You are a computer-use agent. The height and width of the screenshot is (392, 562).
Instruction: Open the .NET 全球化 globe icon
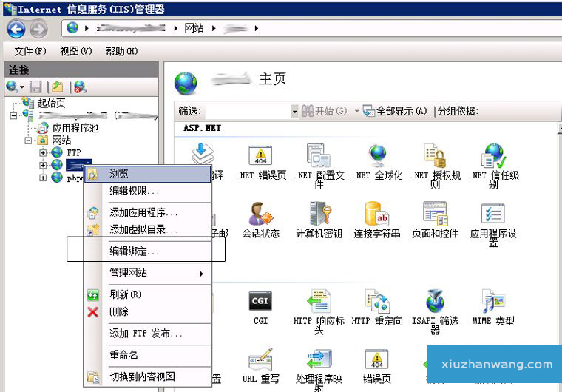[378, 155]
